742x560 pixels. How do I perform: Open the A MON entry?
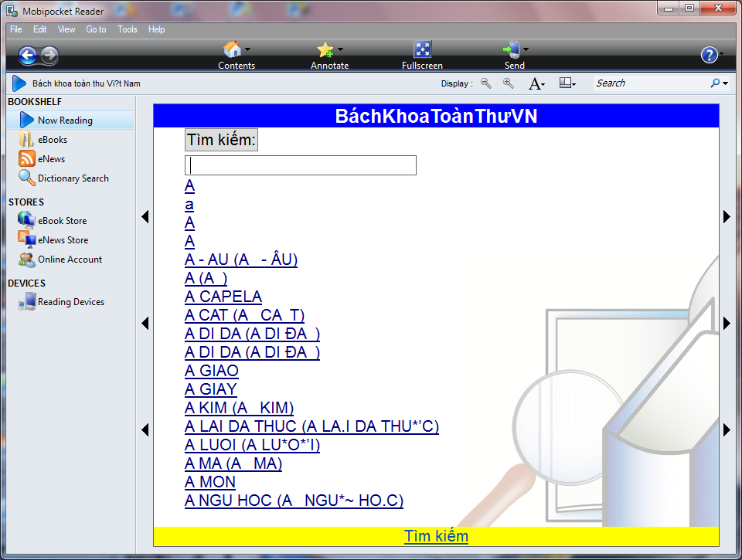coord(210,482)
